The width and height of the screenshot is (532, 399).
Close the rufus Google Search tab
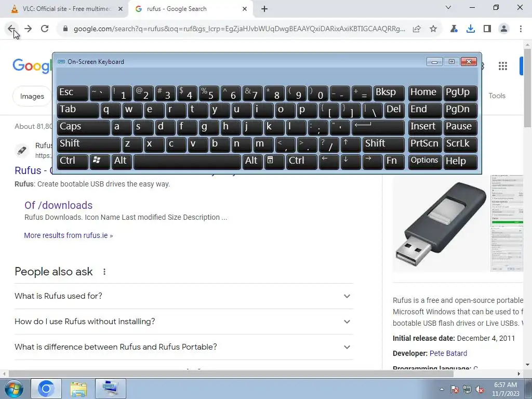245,9
